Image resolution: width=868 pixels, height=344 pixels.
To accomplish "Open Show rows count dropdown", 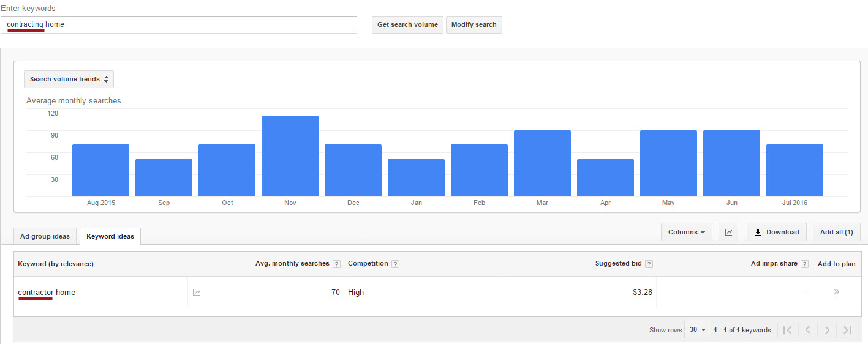I will click(x=697, y=330).
